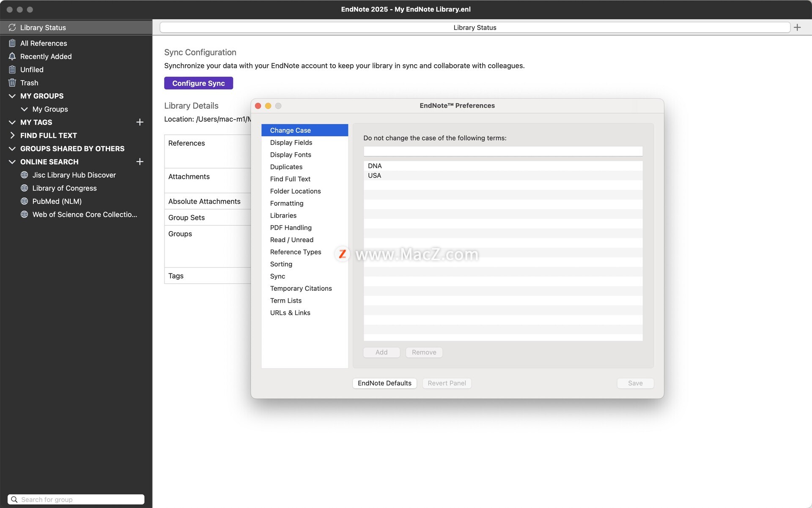The height and width of the screenshot is (508, 812).
Task: Open a new tab with the plus icon
Action: point(797,27)
